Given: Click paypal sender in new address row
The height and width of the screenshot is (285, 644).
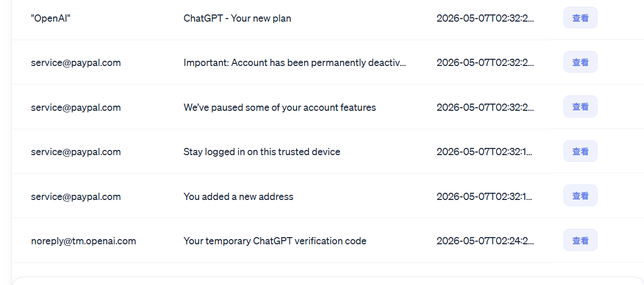Looking at the screenshot, I should tap(76, 196).
